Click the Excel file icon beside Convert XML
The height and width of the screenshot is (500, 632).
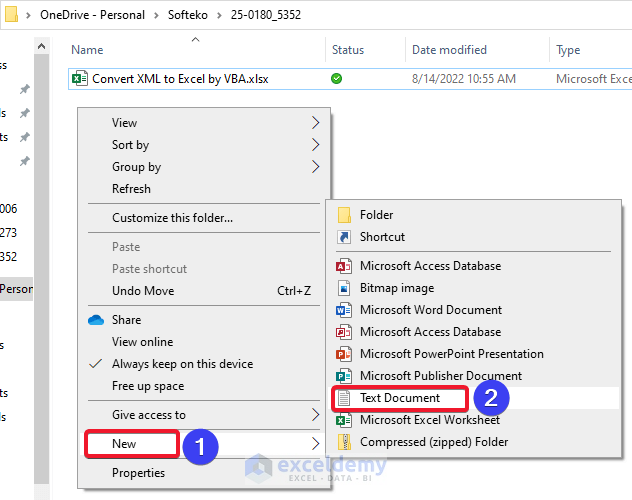pos(80,78)
